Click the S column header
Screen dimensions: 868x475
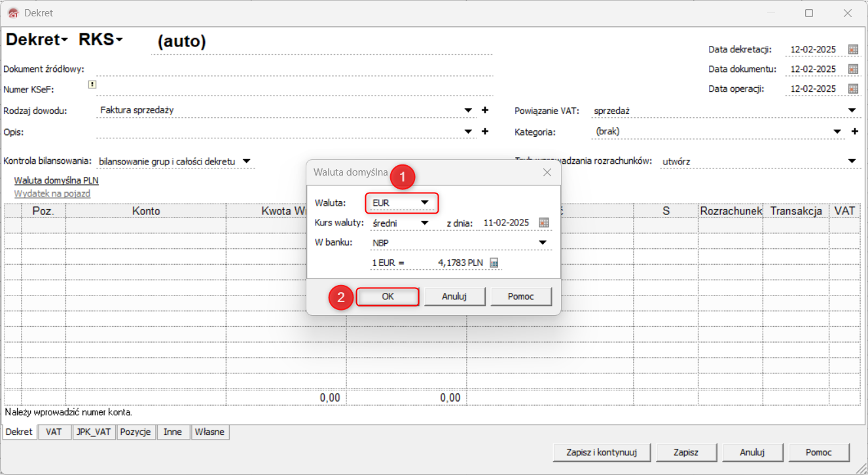pyautogui.click(x=666, y=211)
